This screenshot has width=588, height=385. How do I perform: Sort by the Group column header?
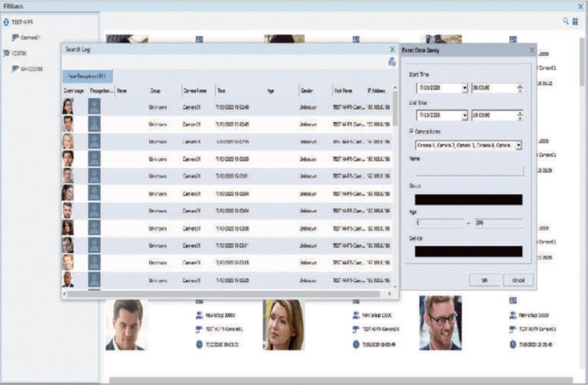pyautogui.click(x=155, y=91)
